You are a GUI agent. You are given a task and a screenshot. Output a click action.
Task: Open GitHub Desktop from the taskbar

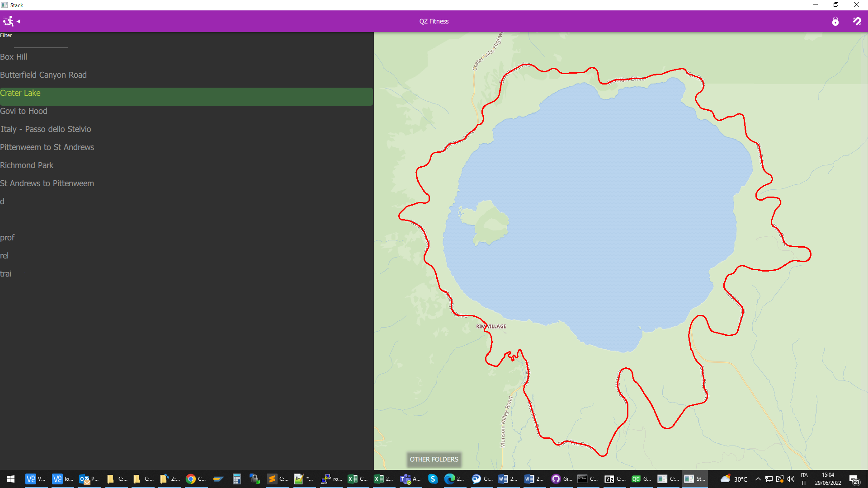click(x=555, y=479)
